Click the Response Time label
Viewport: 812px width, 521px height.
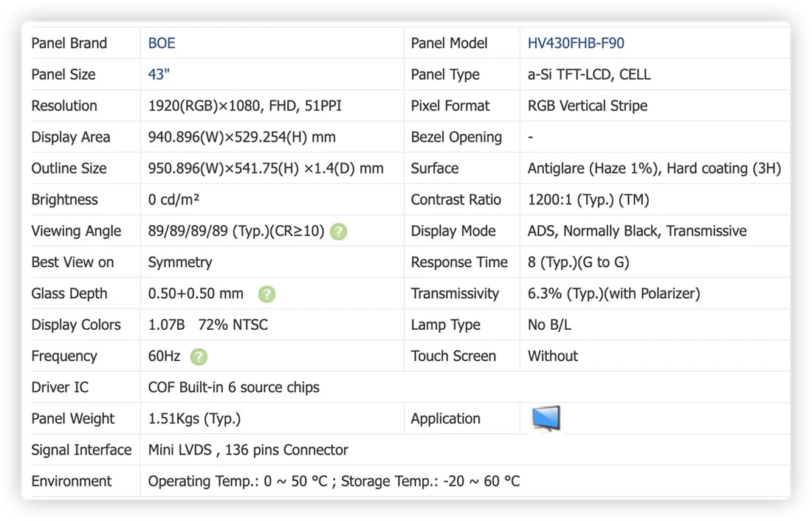point(459,262)
